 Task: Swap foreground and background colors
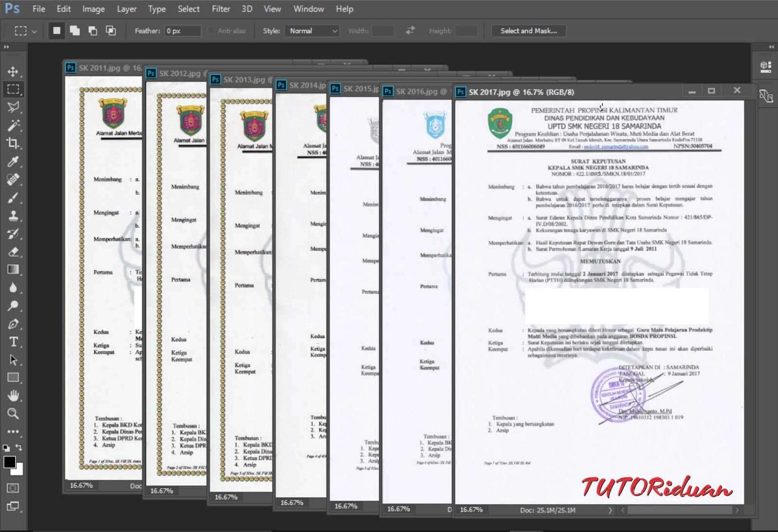pyautogui.click(x=19, y=447)
